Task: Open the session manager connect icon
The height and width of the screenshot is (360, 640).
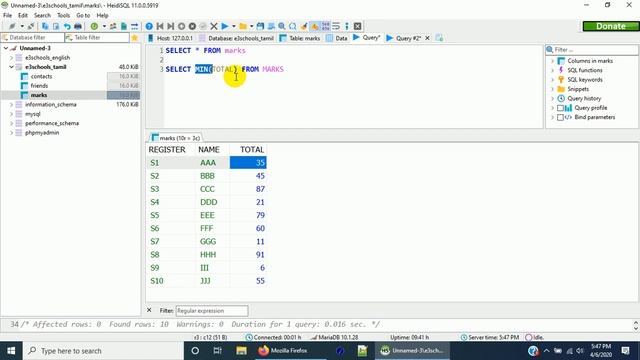Action: click(x=12, y=26)
